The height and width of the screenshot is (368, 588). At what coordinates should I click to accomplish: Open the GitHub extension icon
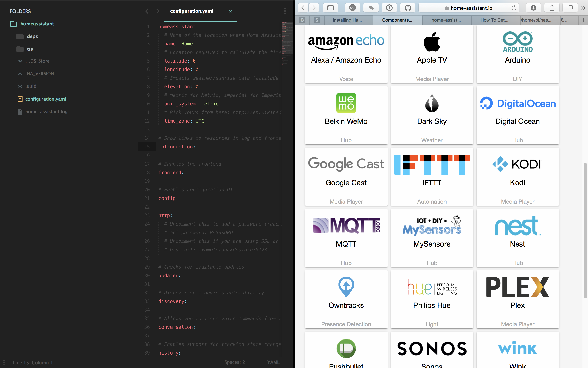tap(408, 8)
